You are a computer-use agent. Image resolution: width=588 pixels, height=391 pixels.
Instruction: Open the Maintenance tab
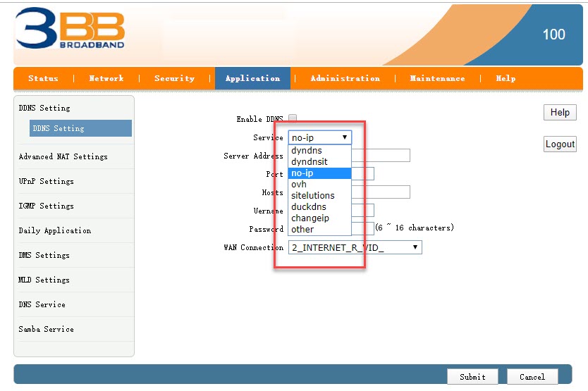point(437,78)
